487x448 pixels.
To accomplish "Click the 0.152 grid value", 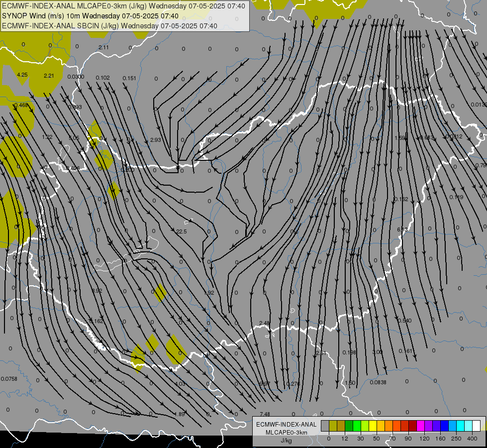I will pos(401,199).
